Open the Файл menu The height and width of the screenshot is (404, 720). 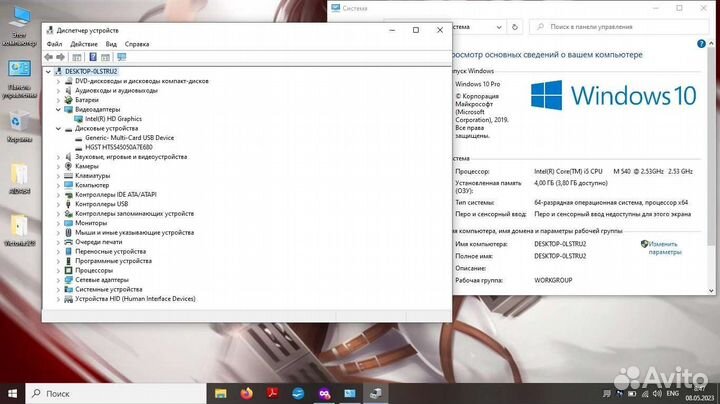click(x=54, y=44)
